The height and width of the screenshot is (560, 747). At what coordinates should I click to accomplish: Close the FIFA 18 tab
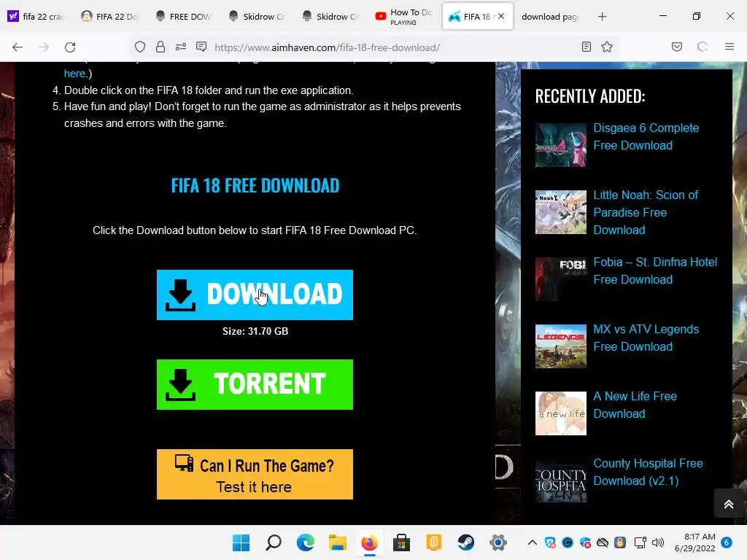501,16
